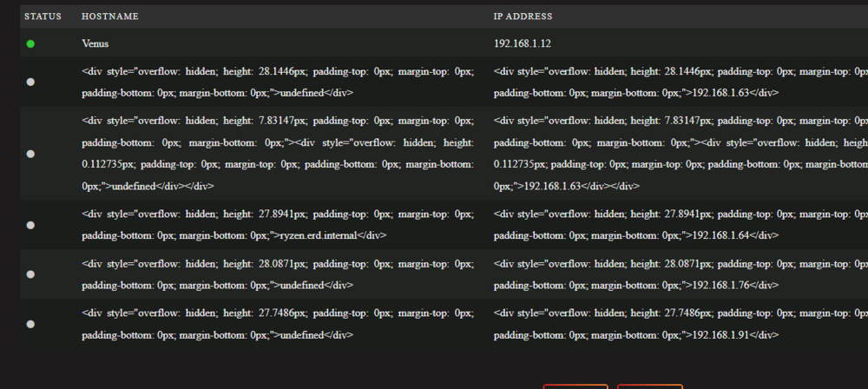Click the green status dot for Venus

(30, 43)
